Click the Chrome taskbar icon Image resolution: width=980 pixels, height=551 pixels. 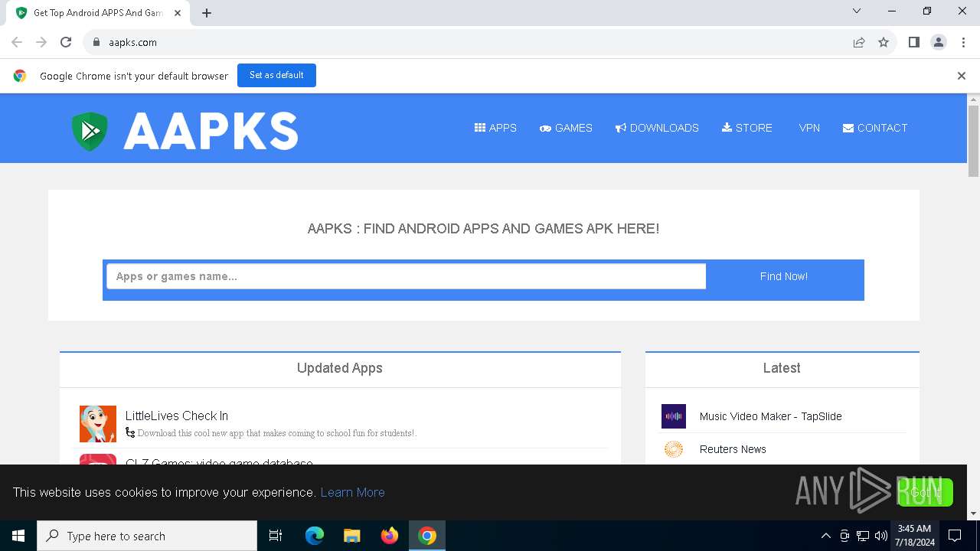pos(427,536)
